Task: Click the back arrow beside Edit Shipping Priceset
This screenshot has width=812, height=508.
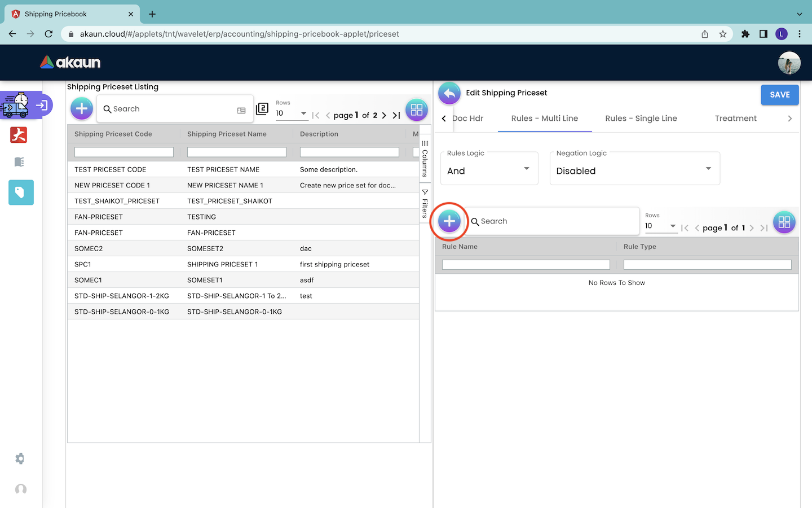Action: pyautogui.click(x=449, y=93)
